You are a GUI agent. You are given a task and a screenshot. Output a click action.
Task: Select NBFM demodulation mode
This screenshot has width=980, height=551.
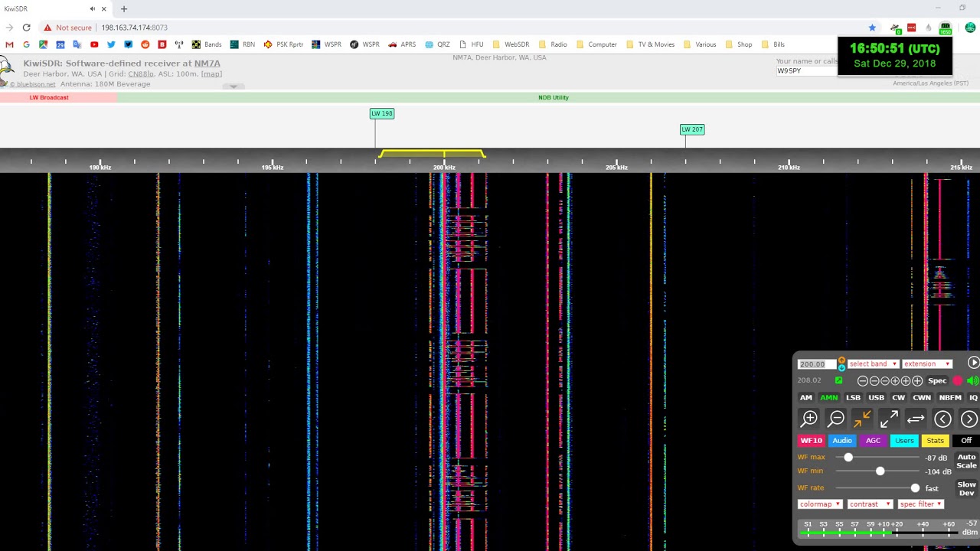click(x=950, y=397)
